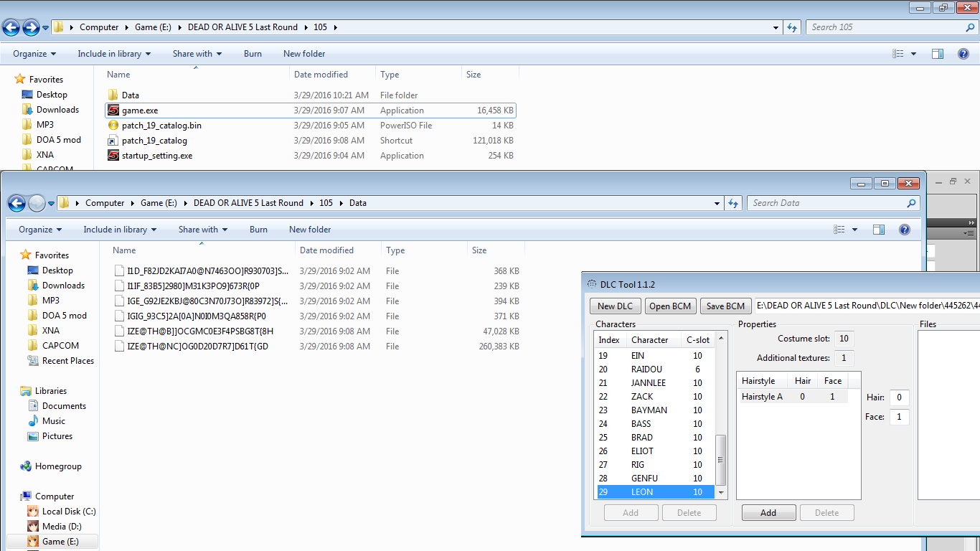Click Back arrow in the 105 window
980x551 pixels.
[11, 28]
